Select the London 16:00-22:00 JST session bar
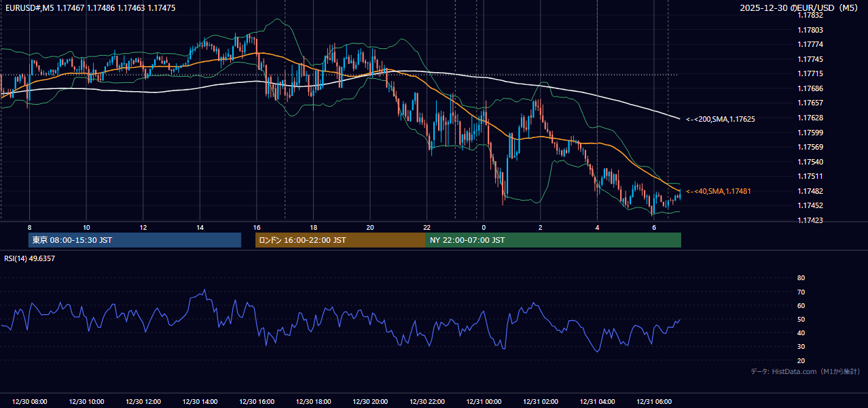The height and width of the screenshot is (408, 868). click(340, 240)
